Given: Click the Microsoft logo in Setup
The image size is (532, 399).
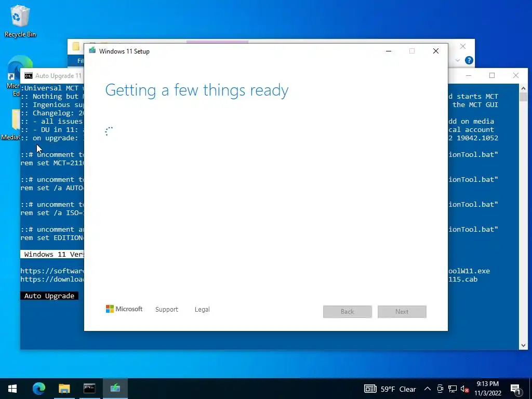Looking at the screenshot, I should click(x=124, y=309).
